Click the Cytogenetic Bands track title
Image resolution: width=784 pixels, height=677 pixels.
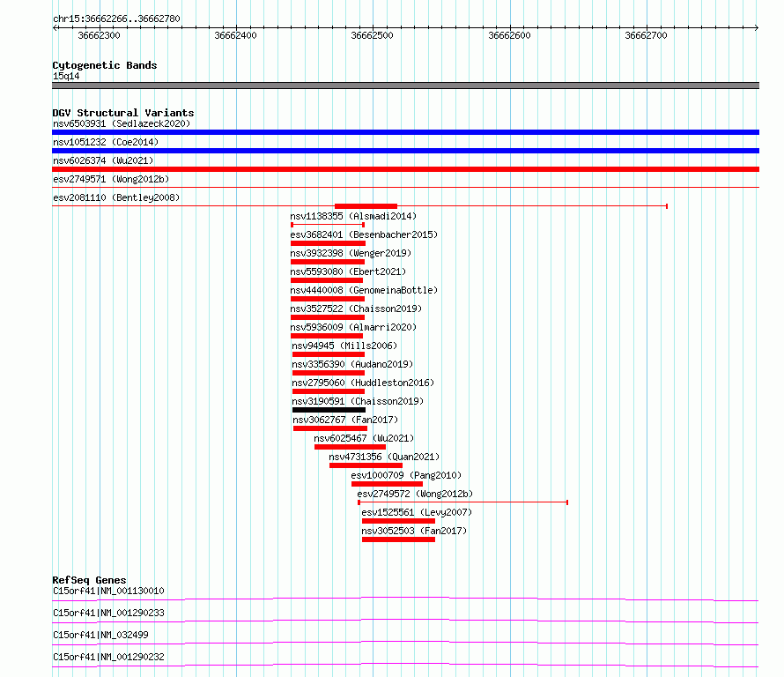tap(105, 65)
